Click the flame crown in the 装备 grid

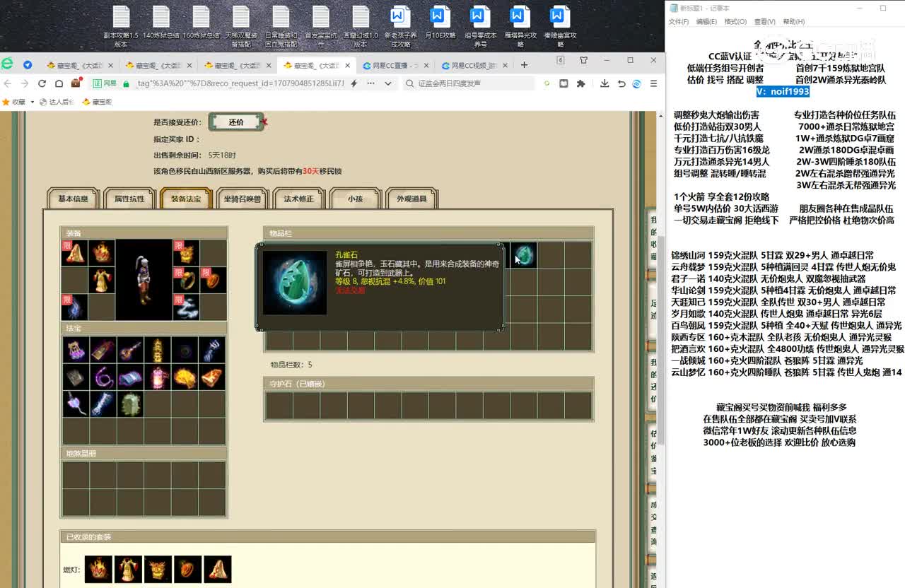[102, 252]
